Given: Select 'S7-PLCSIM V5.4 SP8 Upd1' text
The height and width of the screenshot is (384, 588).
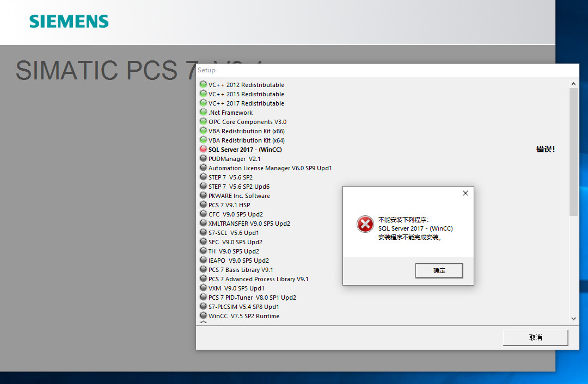Looking at the screenshot, I should point(244,307).
